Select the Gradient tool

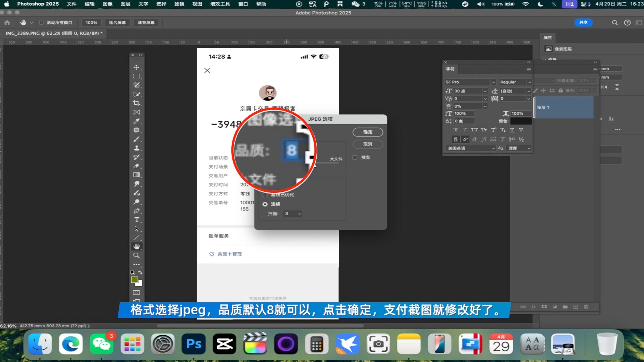[137, 175]
